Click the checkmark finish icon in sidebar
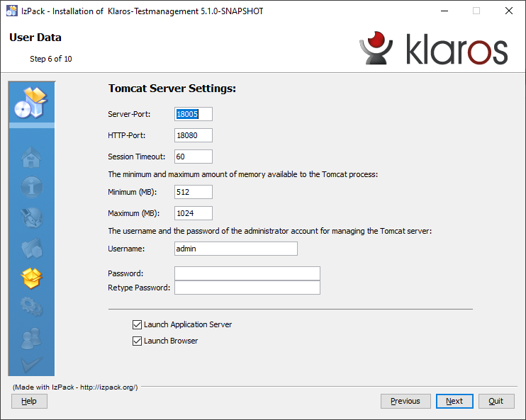The image size is (526, 420). tap(32, 364)
